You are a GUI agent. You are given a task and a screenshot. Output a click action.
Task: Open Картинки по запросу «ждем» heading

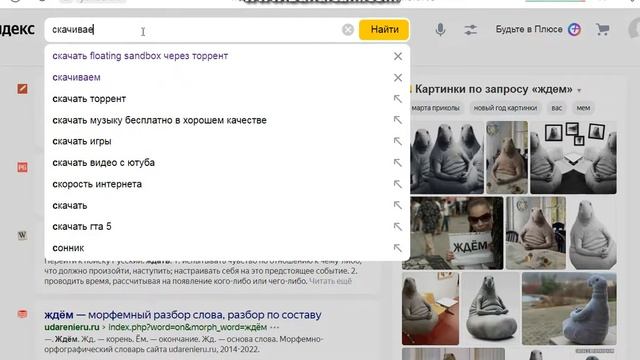tap(493, 89)
